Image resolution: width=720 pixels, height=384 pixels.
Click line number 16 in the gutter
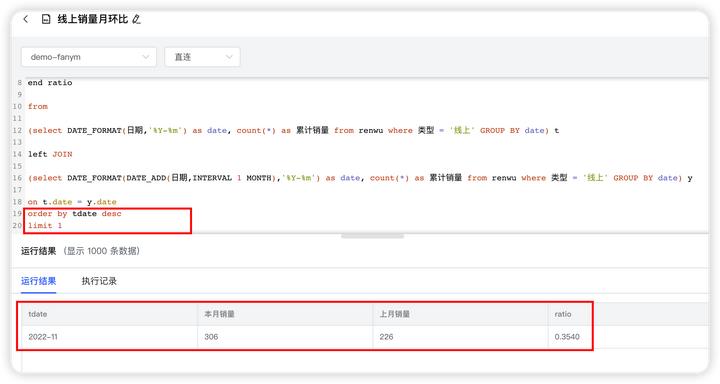coord(17,178)
